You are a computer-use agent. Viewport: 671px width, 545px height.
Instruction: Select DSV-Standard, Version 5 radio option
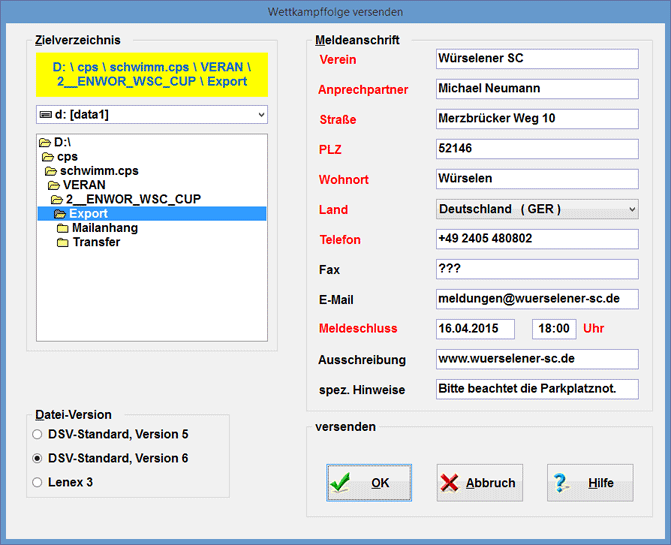click(38, 435)
